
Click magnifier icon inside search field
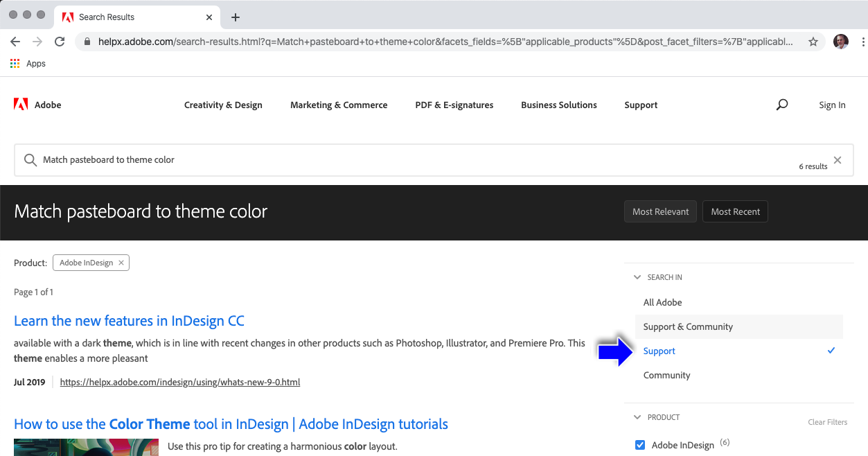tap(30, 160)
